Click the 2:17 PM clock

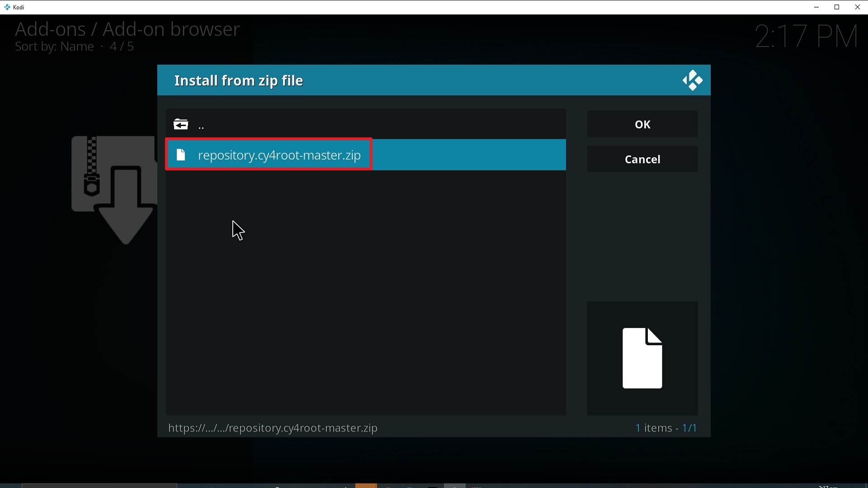pos(807,37)
